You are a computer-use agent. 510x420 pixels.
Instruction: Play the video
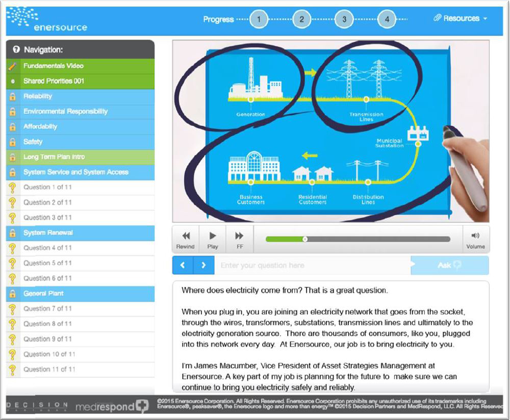coord(213,240)
